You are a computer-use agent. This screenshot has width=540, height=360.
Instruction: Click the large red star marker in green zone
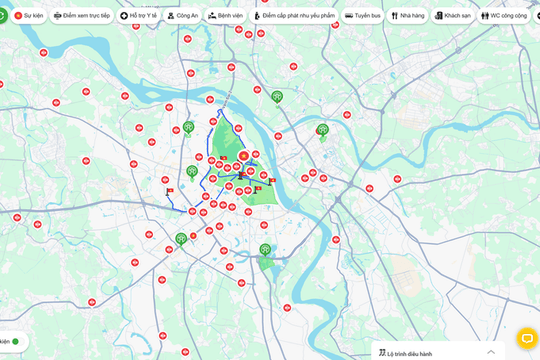(x=244, y=156)
